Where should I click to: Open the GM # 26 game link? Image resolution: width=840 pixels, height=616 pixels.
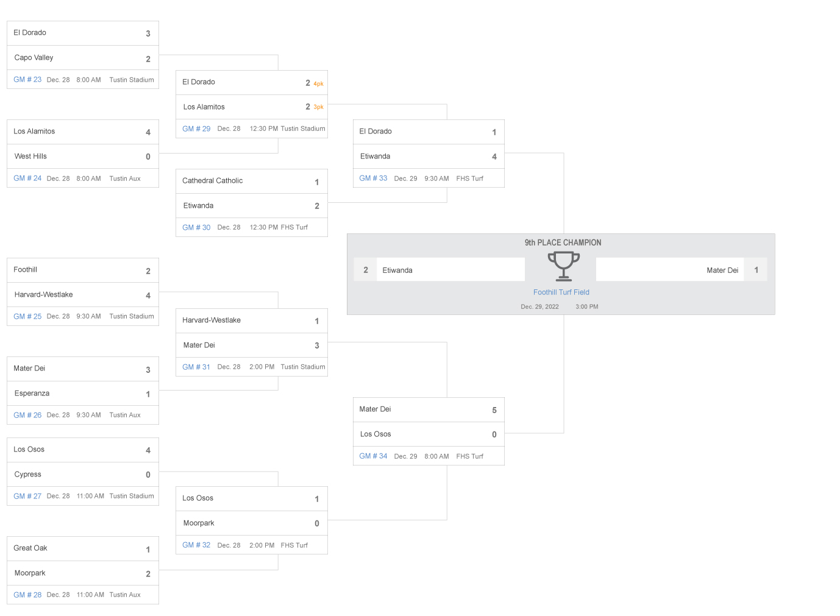click(27, 416)
